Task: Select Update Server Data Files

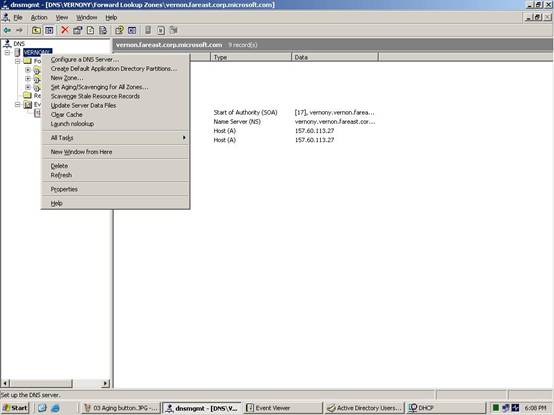Action: [116, 105]
